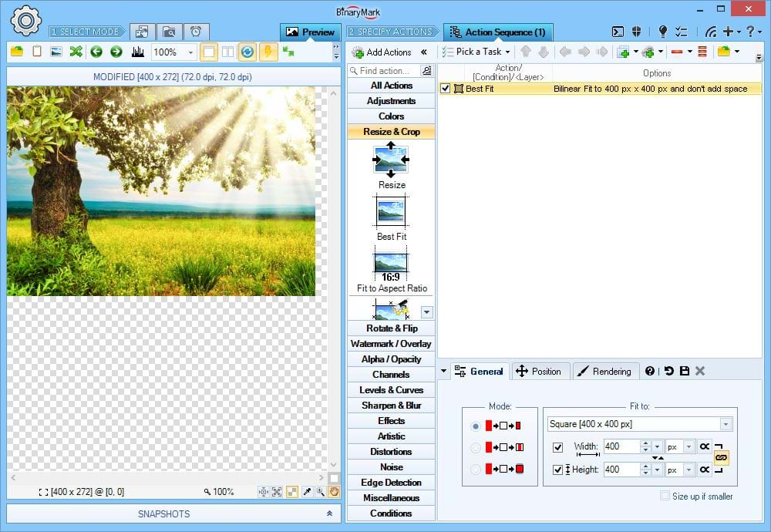
Task: Disable the Width checkbox
Action: (558, 446)
